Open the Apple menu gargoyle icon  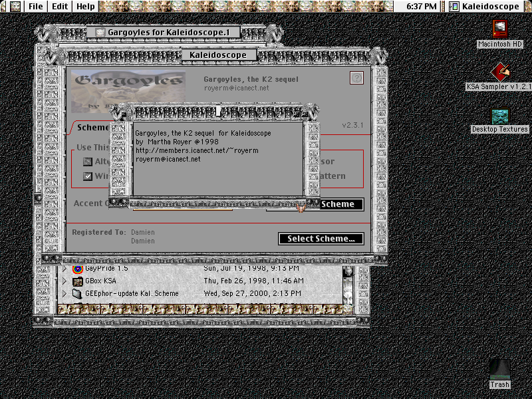(15, 6)
